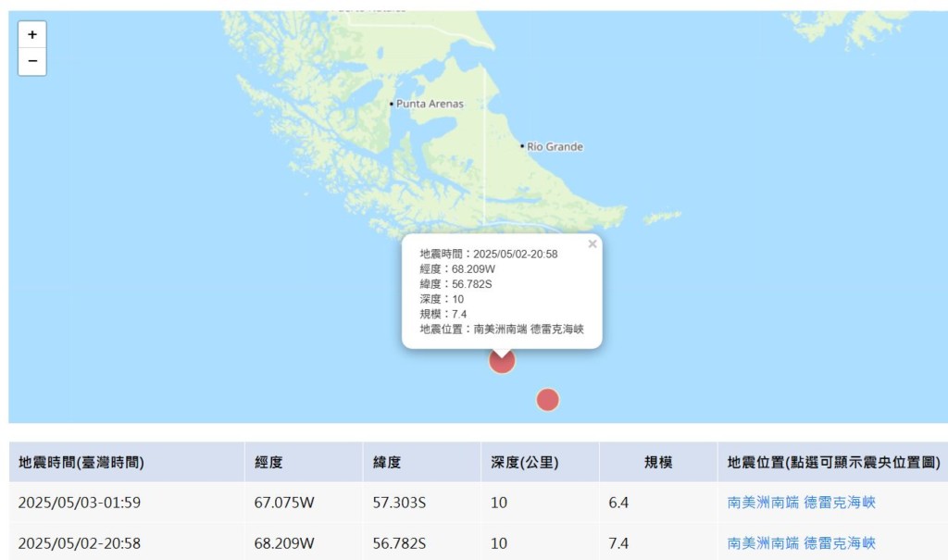This screenshot has height=560, width=948.
Task: Click the 地震時間(臺灣時間) column header
Action: (x=81, y=462)
